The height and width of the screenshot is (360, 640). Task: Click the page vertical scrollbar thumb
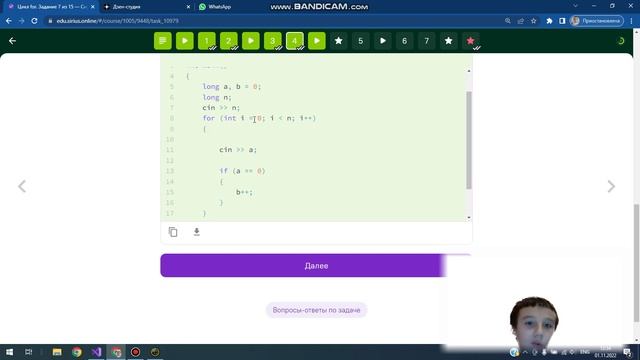pyautogui.click(x=636, y=263)
